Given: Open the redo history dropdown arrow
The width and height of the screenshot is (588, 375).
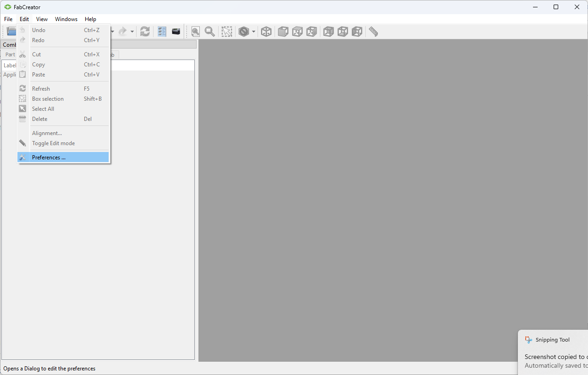Looking at the screenshot, I should coord(132,32).
